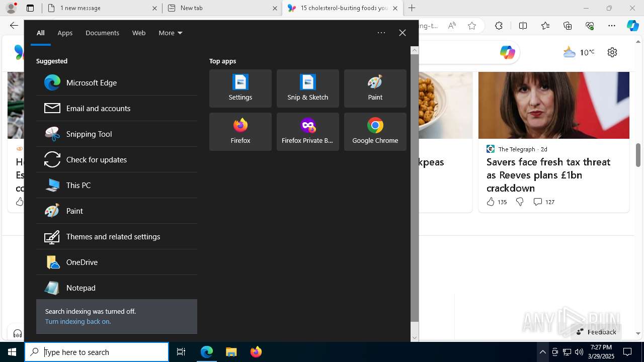Open comments on Telegraph article (127)
Viewport: 644px width, 362px height.
544,202
